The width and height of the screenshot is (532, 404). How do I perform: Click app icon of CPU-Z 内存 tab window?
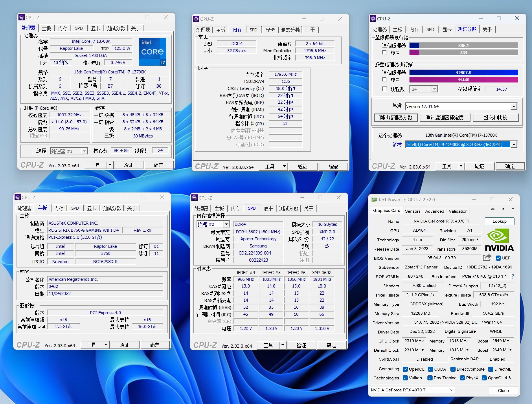point(196,19)
